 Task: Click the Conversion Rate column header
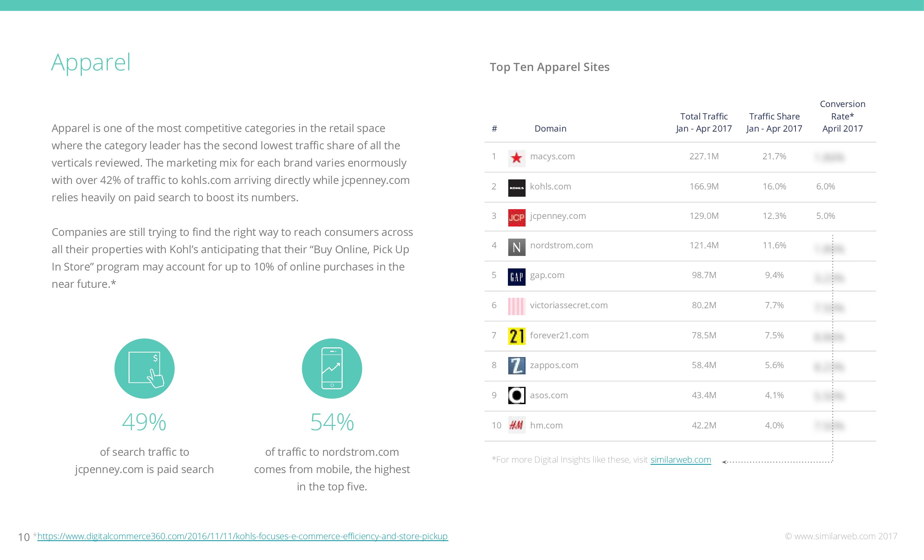[842, 116]
